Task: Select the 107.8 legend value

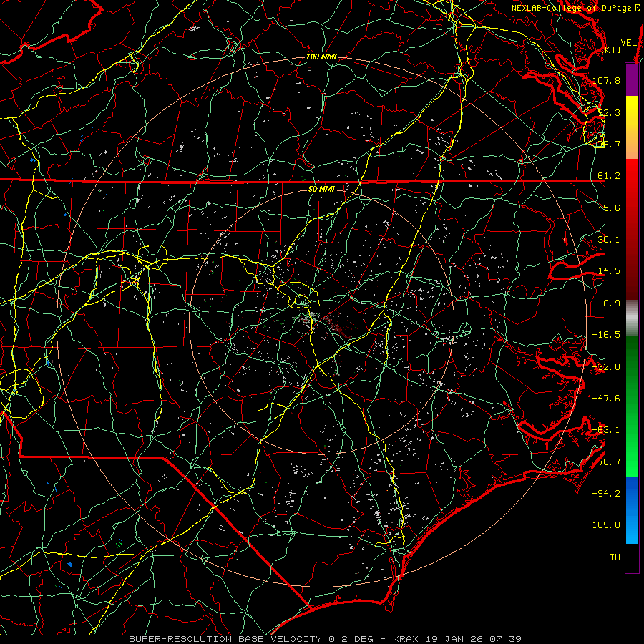Action: [607, 80]
